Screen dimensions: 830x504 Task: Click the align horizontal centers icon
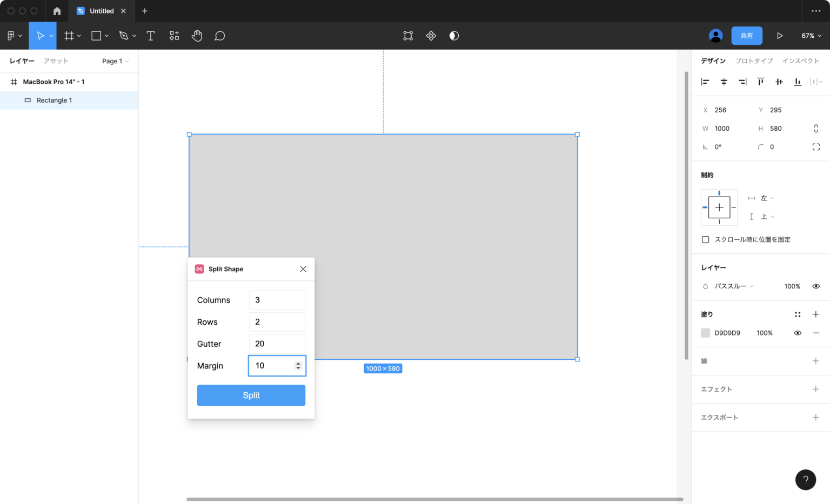(x=724, y=82)
